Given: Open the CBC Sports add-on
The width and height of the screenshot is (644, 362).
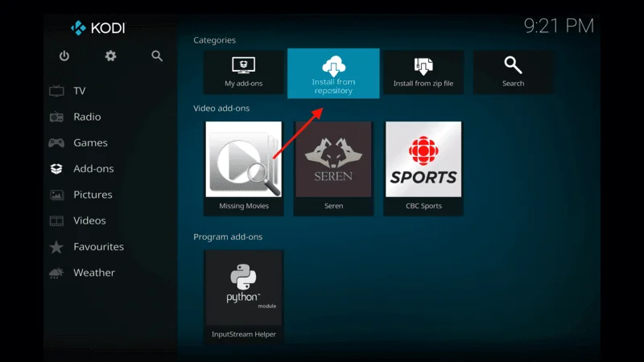Looking at the screenshot, I should 423,168.
